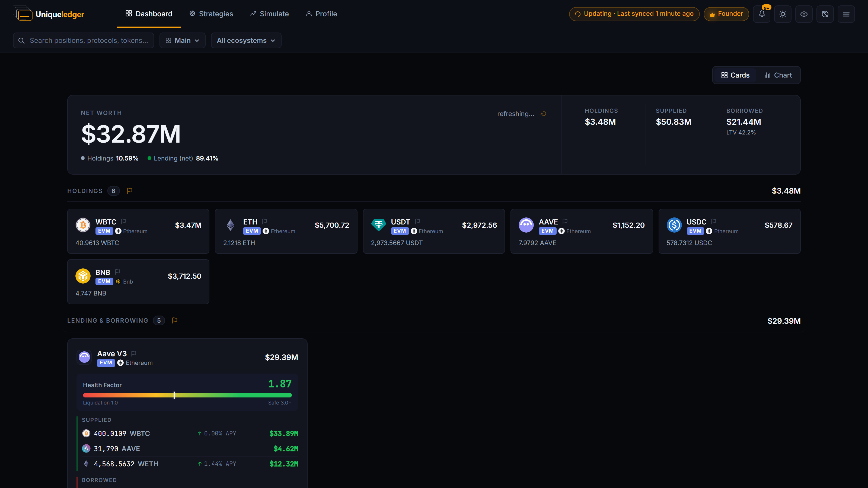This screenshot has height=488, width=868.
Task: Click the USDC token icon
Action: 674,225
